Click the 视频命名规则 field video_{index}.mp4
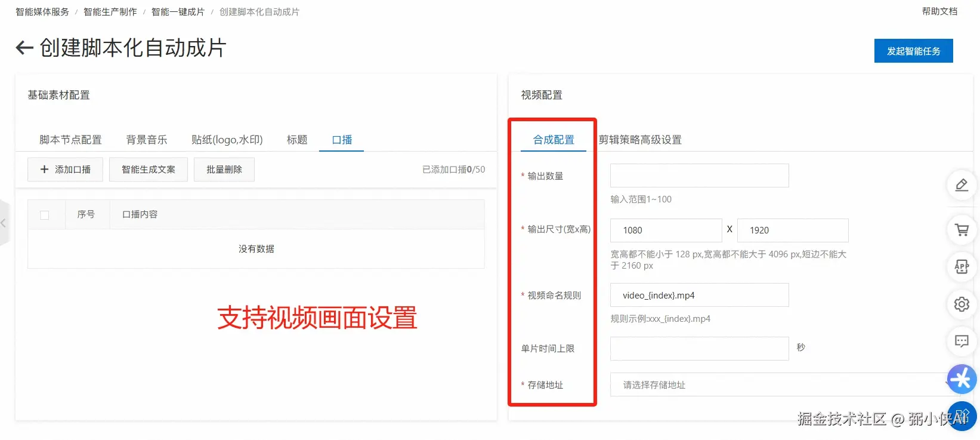Viewport: 980px width, 440px height. (x=699, y=295)
